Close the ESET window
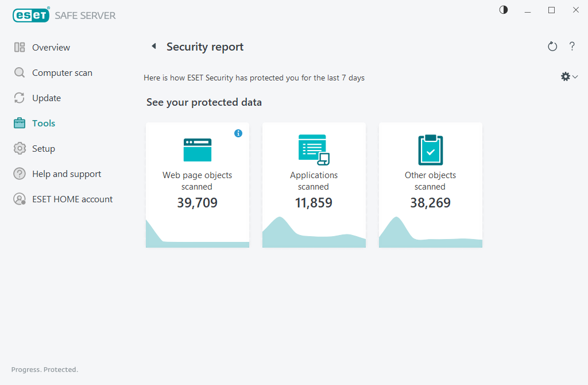Image resolution: width=588 pixels, height=385 pixels. pos(575,10)
